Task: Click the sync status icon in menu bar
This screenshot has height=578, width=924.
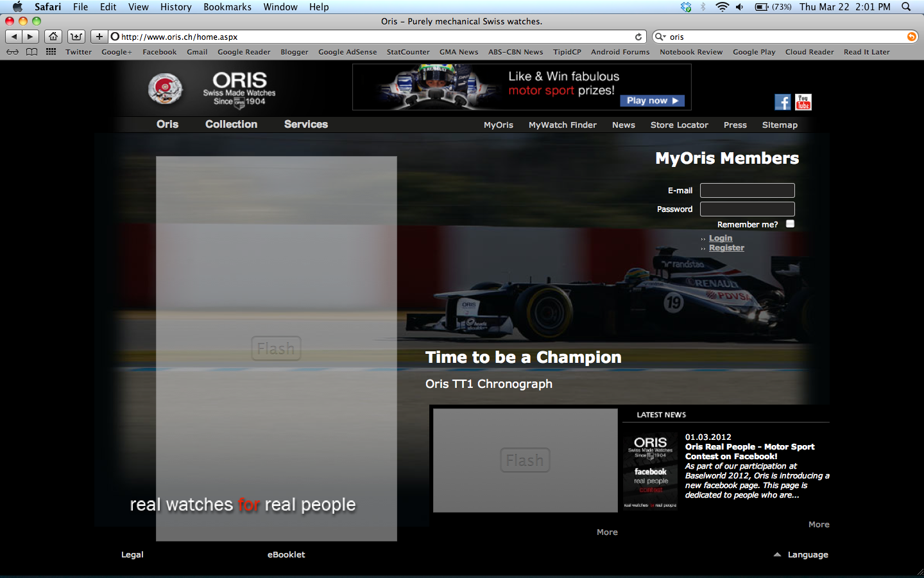Action: [x=686, y=7]
